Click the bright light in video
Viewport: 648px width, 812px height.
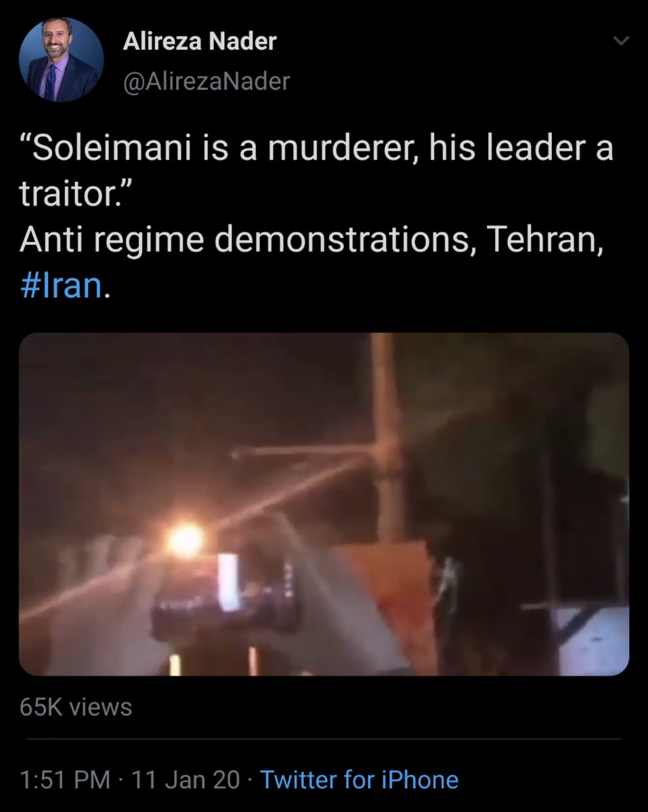pos(185,541)
